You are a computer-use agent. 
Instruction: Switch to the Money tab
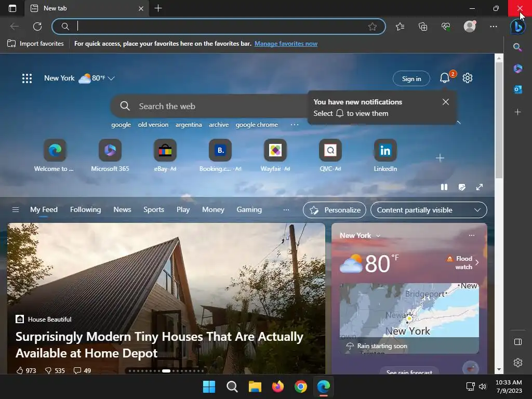(x=213, y=210)
